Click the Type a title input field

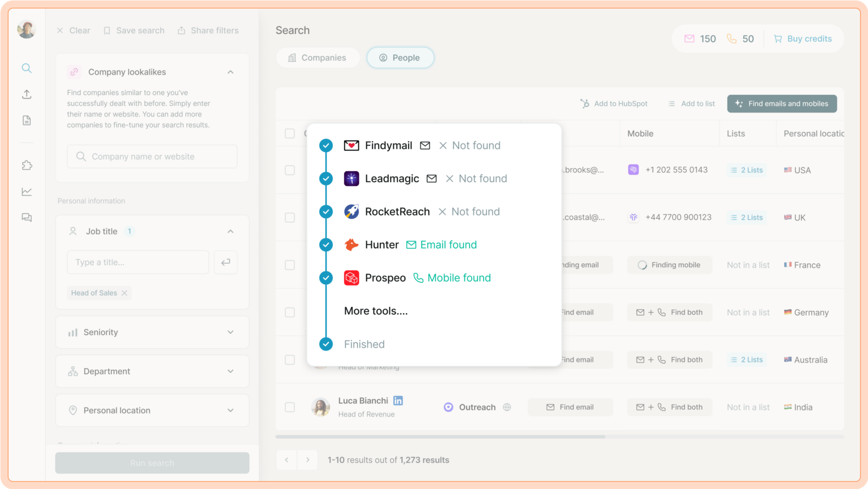point(137,262)
